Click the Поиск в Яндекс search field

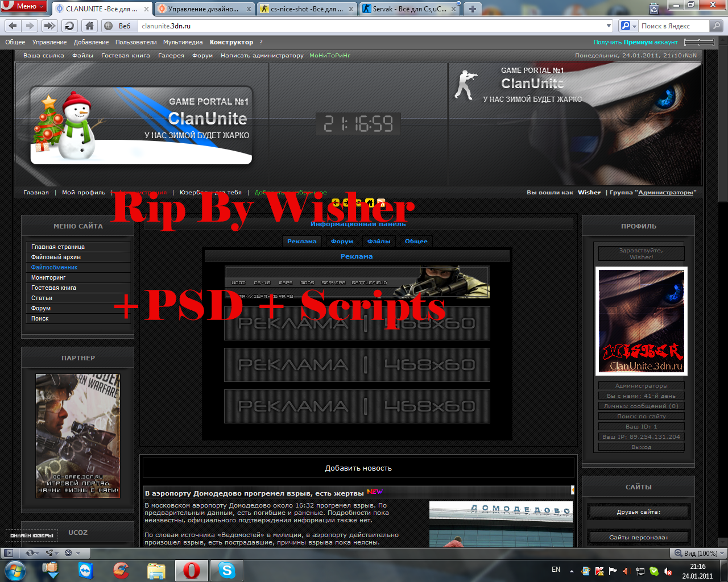click(674, 26)
